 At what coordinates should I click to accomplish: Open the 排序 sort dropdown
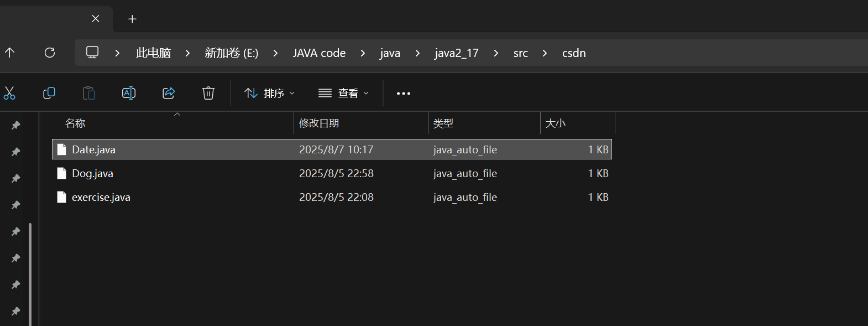coord(270,93)
